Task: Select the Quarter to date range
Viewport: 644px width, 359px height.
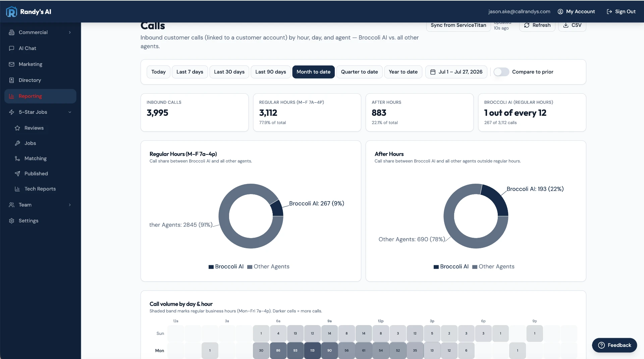Action: [x=359, y=72]
